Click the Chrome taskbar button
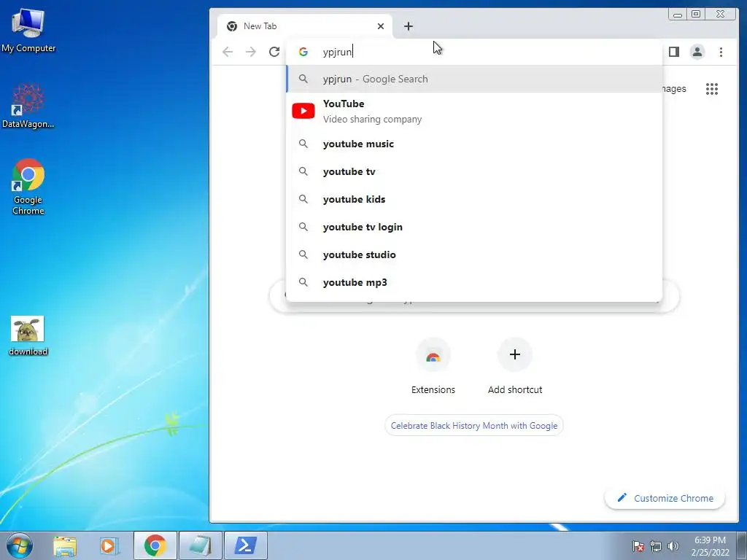This screenshot has height=560, width=747. tap(155, 545)
